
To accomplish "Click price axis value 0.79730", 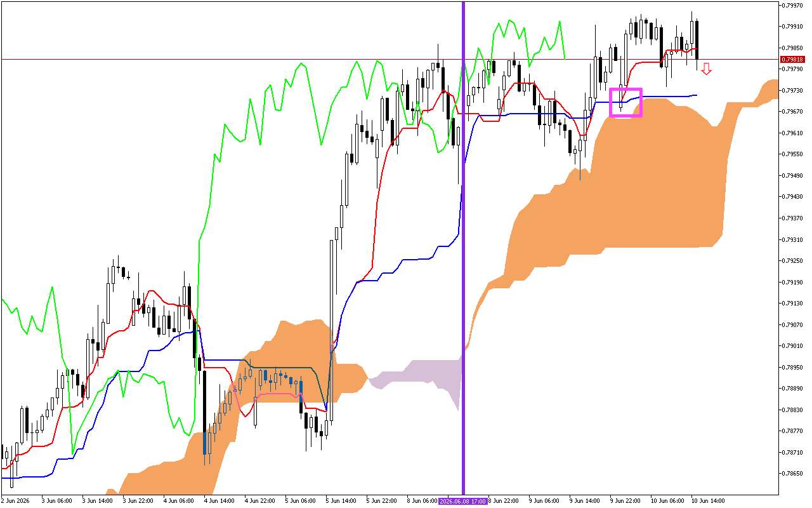I will coord(793,90).
